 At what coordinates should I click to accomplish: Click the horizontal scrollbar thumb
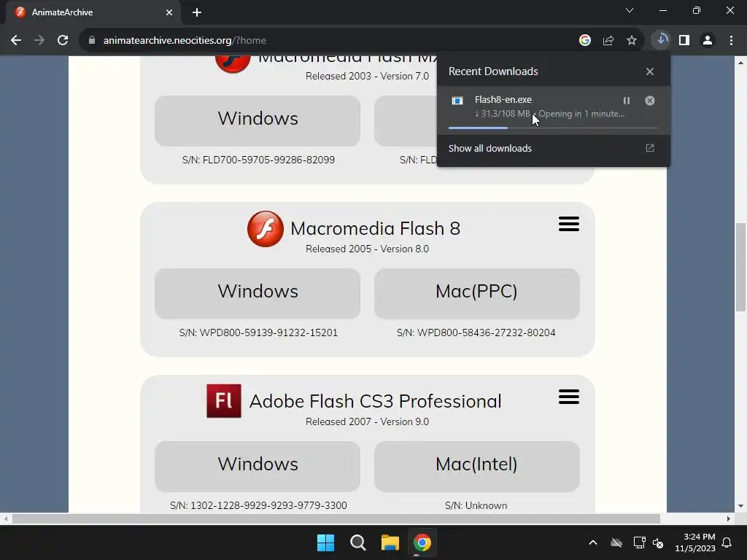[x=336, y=518]
